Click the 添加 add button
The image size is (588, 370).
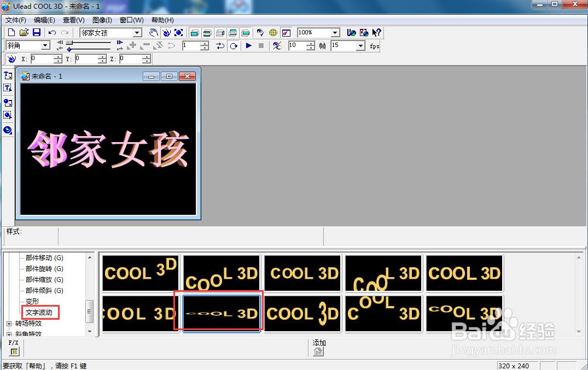click(318, 351)
